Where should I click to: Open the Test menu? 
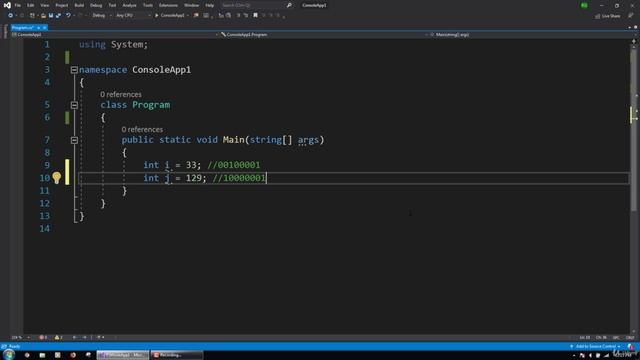112,5
